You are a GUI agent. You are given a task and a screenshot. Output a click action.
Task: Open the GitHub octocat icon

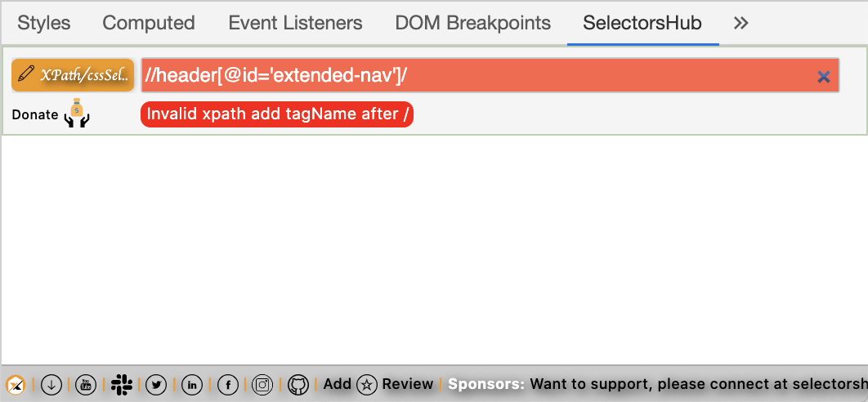click(298, 385)
